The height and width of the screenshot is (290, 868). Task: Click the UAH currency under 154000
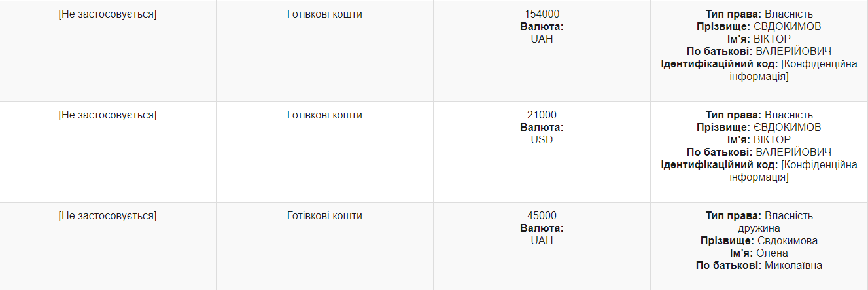click(542, 39)
